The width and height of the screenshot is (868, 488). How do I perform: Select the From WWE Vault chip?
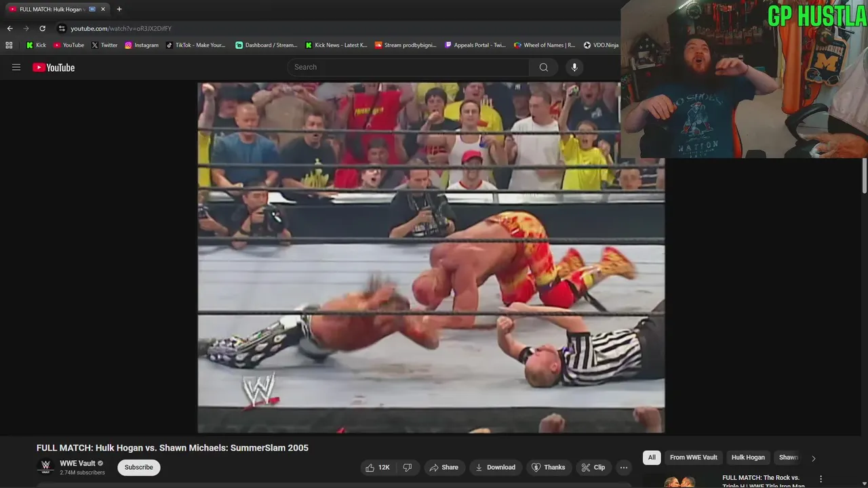(694, 457)
